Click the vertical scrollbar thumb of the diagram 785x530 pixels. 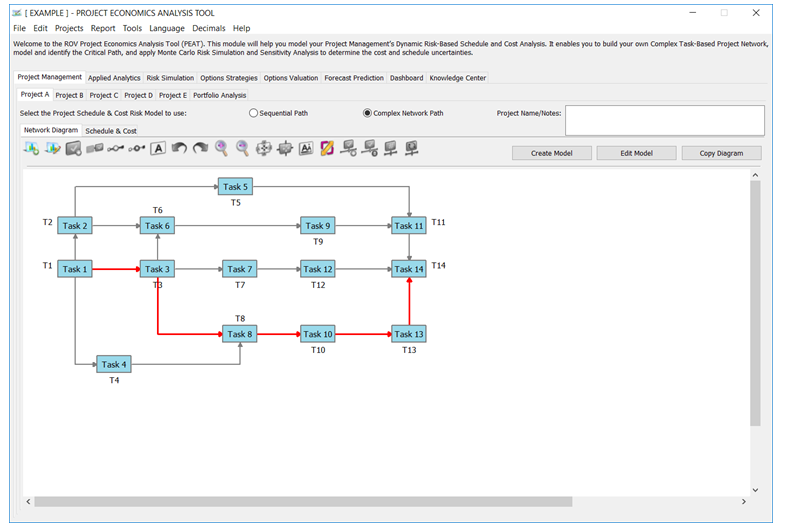coord(755,303)
